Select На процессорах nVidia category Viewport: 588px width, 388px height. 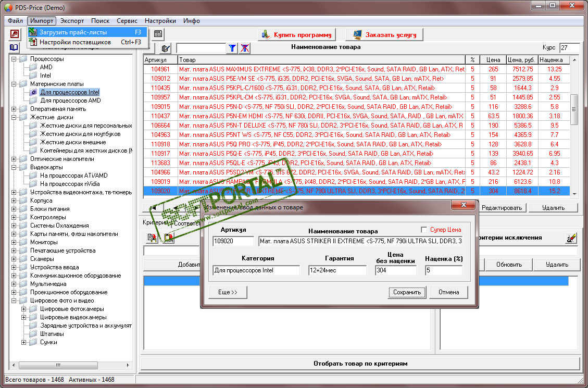pos(70,184)
